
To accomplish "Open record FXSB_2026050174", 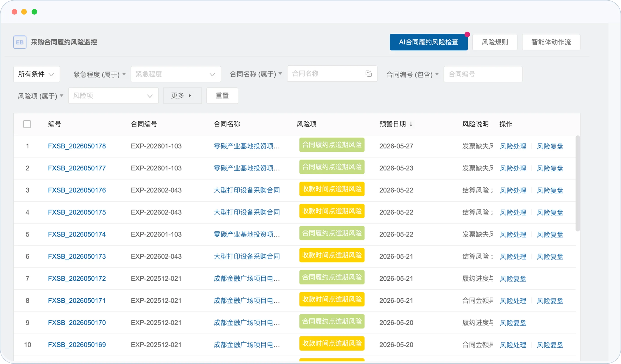I will (x=77, y=235).
